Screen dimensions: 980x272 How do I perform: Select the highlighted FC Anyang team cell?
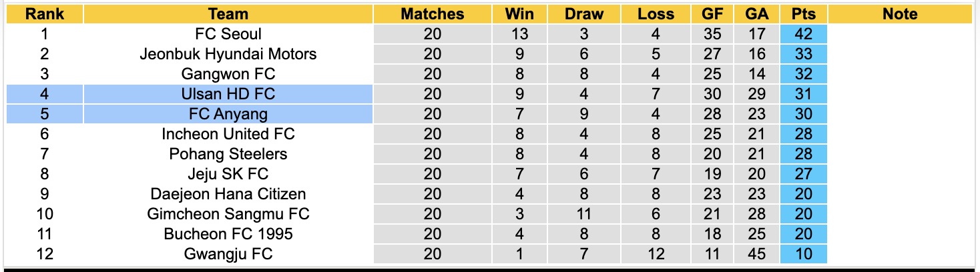coord(228,114)
